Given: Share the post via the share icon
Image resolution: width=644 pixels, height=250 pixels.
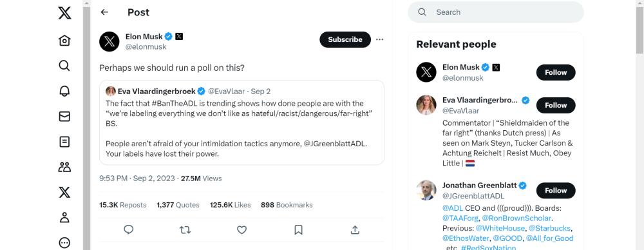Looking at the screenshot, I should (355, 230).
